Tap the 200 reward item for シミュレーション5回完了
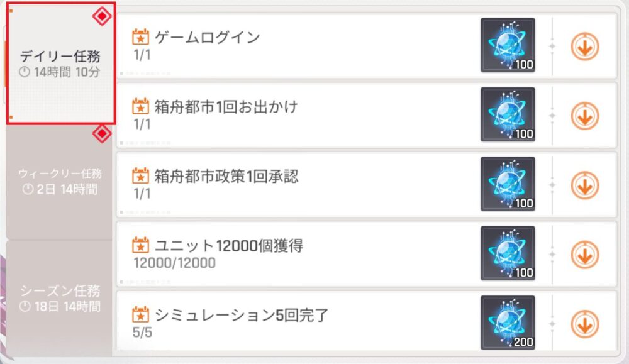The width and height of the screenshot is (629, 364). point(508,323)
